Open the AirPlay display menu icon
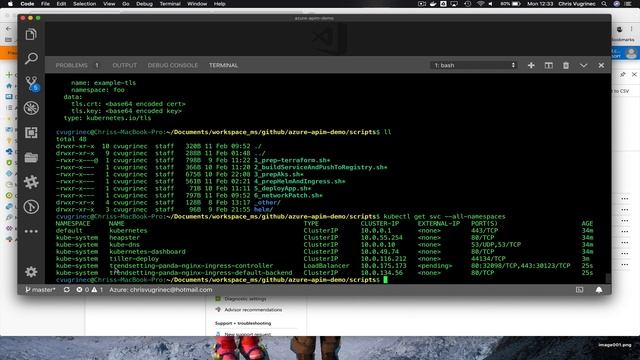This screenshot has height=360, width=640. tap(454, 4)
